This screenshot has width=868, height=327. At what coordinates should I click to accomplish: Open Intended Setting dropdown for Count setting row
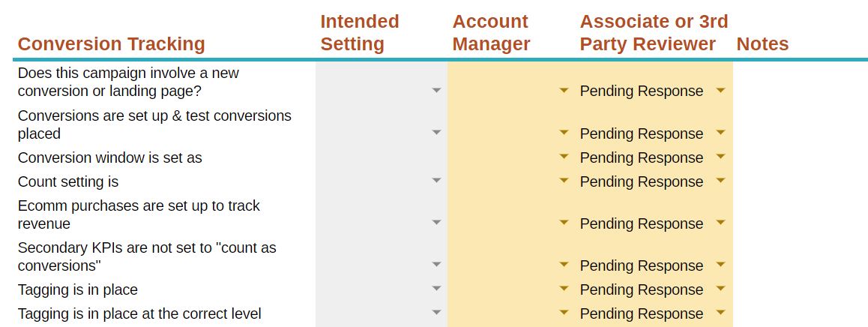click(x=437, y=181)
